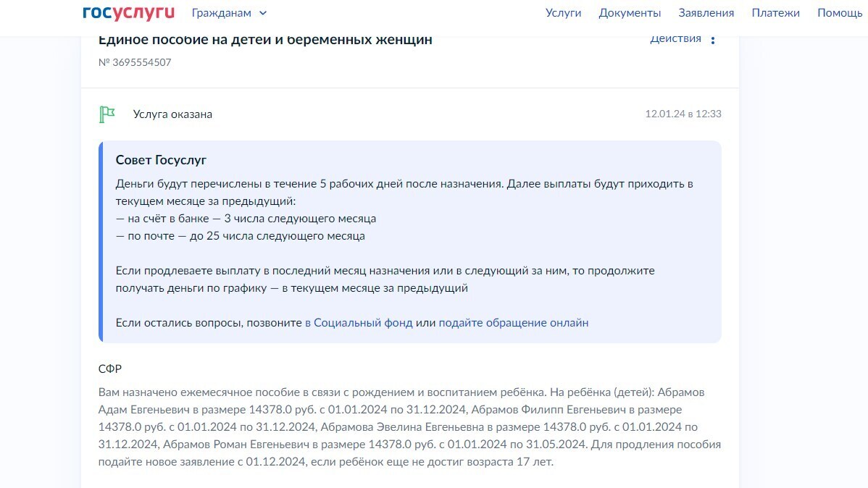Select the application number № 3695554507
The image size is (868, 488).
click(136, 63)
